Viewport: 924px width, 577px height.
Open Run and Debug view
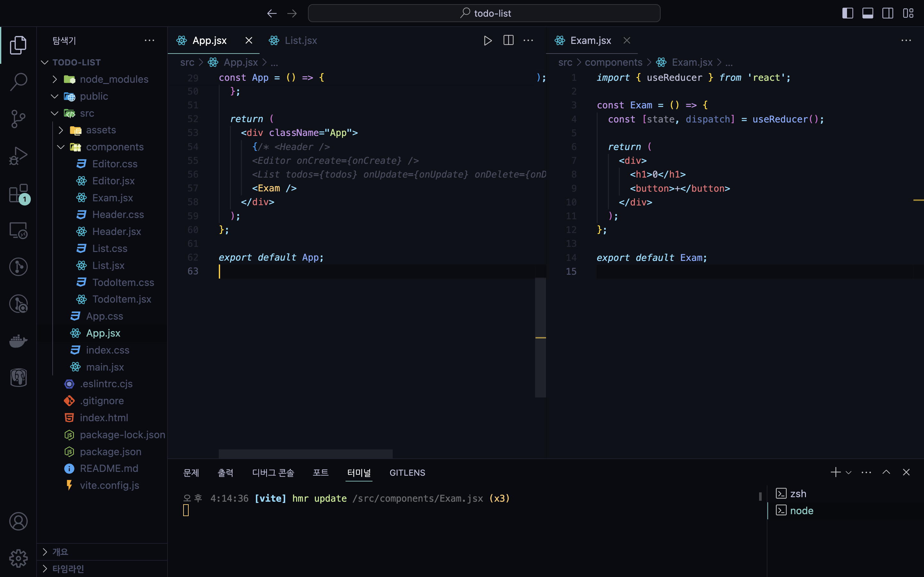point(18,156)
